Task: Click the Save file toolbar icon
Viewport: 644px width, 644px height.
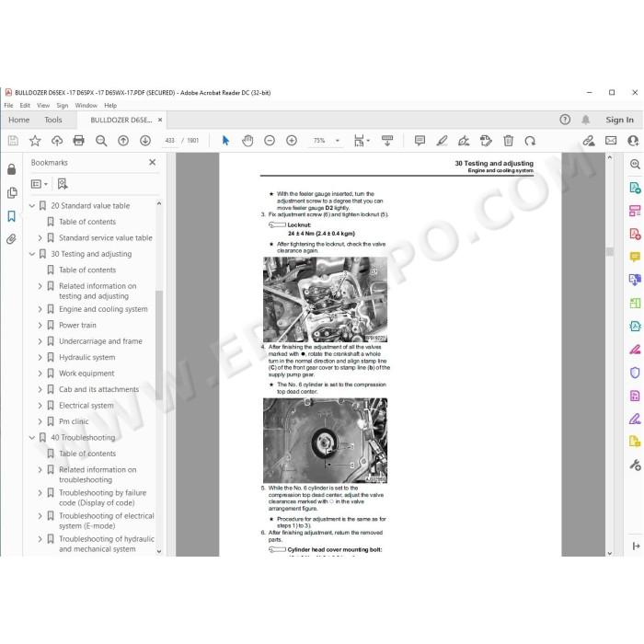Action: [13, 141]
